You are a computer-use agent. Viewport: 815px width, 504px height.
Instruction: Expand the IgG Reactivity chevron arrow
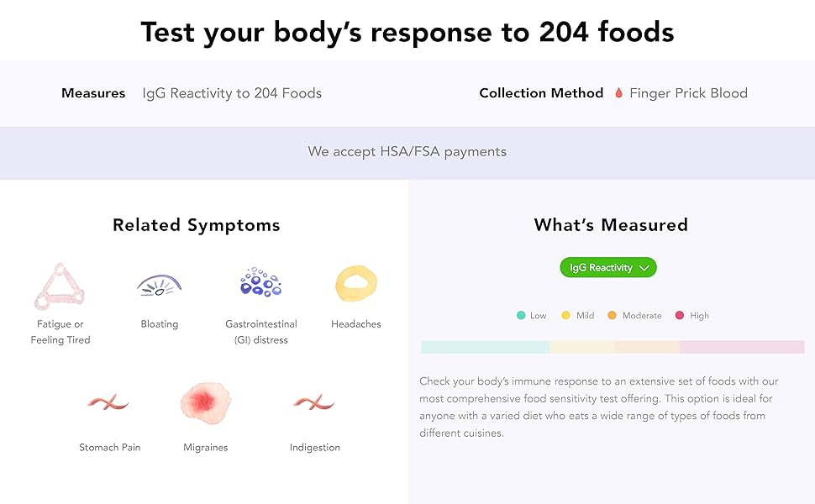(x=644, y=268)
